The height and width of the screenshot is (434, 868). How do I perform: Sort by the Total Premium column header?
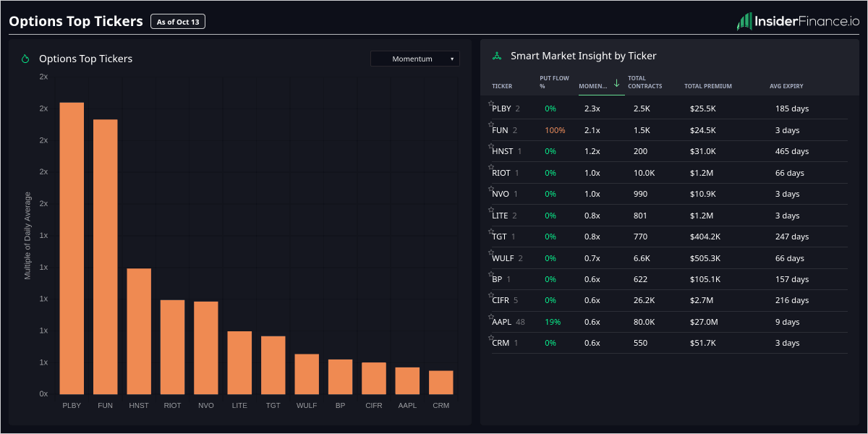pos(708,86)
